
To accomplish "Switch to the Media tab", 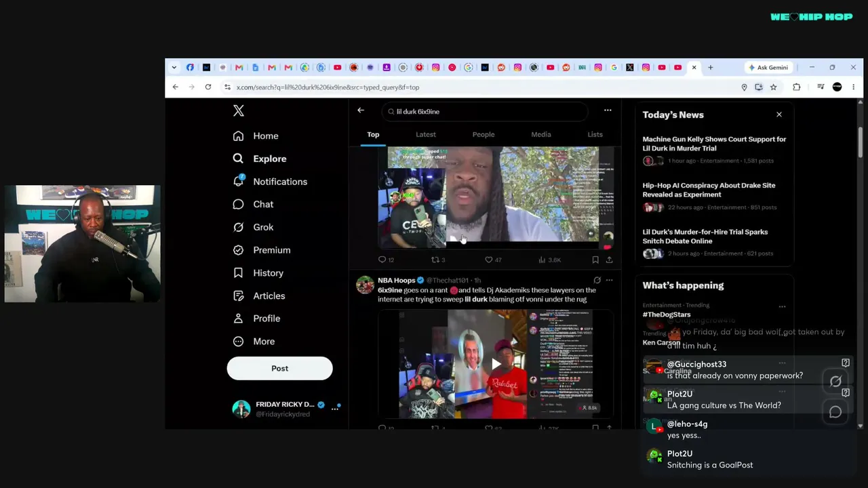I will 541,134.
